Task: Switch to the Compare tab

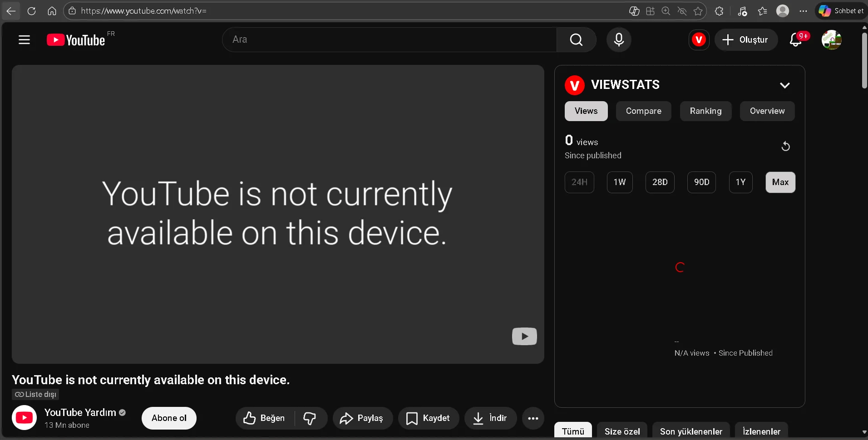Action: [643, 111]
